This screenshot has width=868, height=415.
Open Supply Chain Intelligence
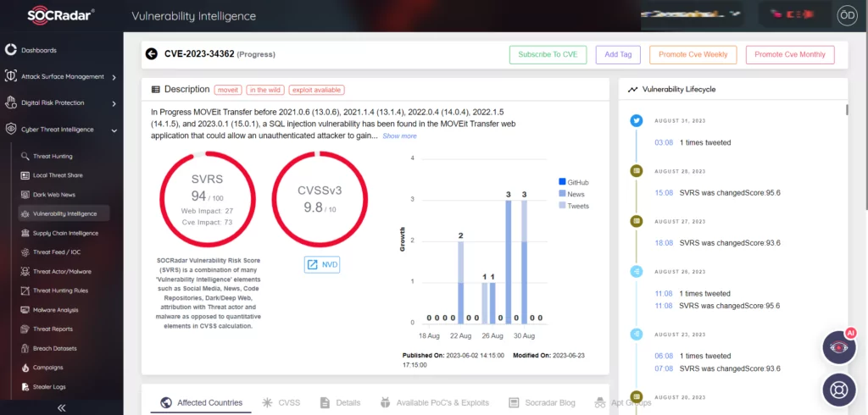pos(59,233)
